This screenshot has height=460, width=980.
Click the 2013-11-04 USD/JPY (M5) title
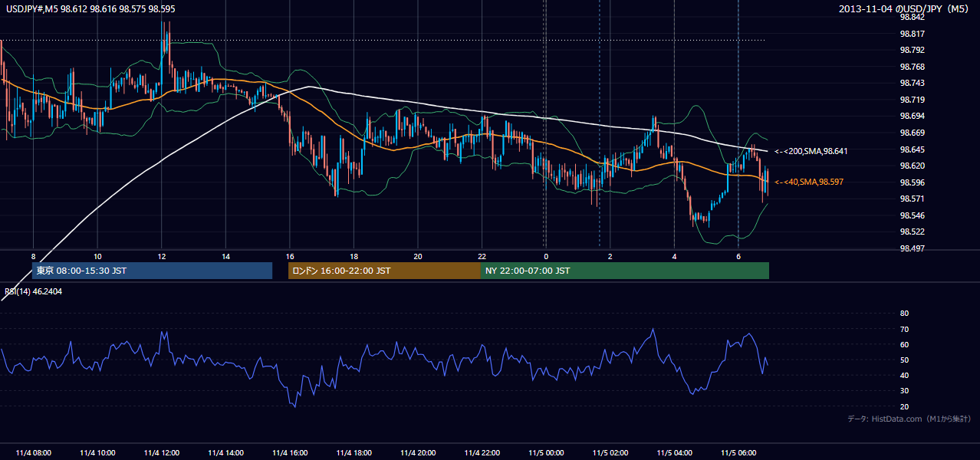(x=905, y=8)
